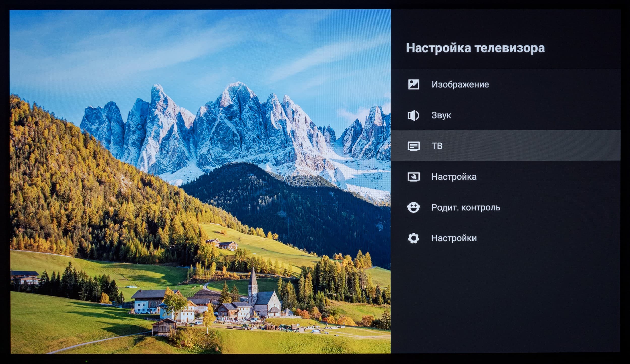Click the speaker icon beside Звук
630x364 pixels.
pos(413,115)
